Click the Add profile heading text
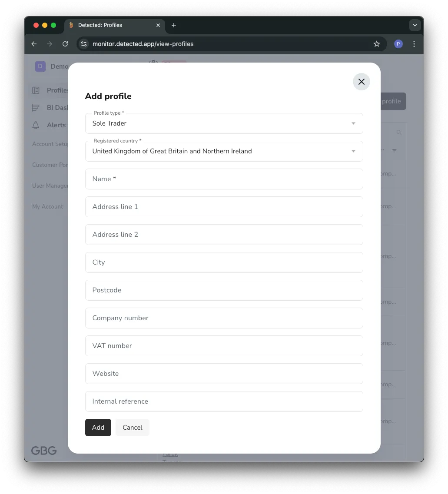The width and height of the screenshot is (448, 494). [108, 96]
